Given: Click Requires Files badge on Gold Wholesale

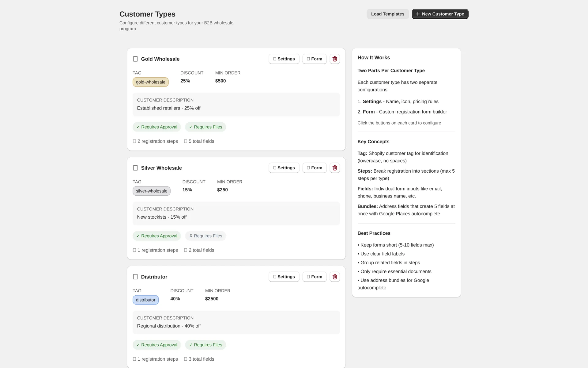Looking at the screenshot, I should 205,127.
